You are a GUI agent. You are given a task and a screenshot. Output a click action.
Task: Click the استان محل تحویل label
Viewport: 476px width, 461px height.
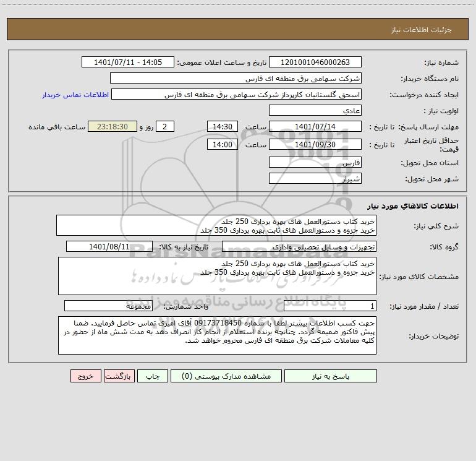pos(430,163)
